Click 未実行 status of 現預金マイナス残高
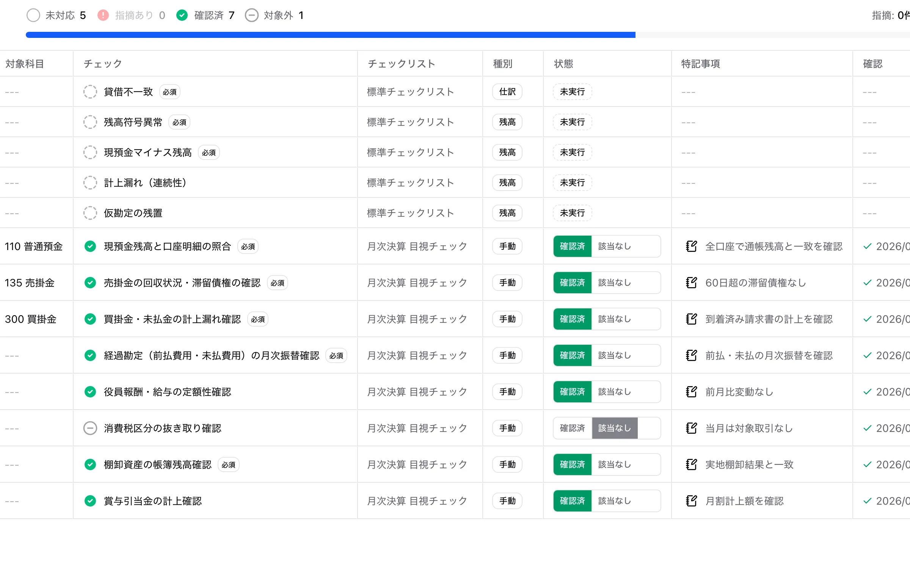This screenshot has height=588, width=910. pyautogui.click(x=572, y=152)
